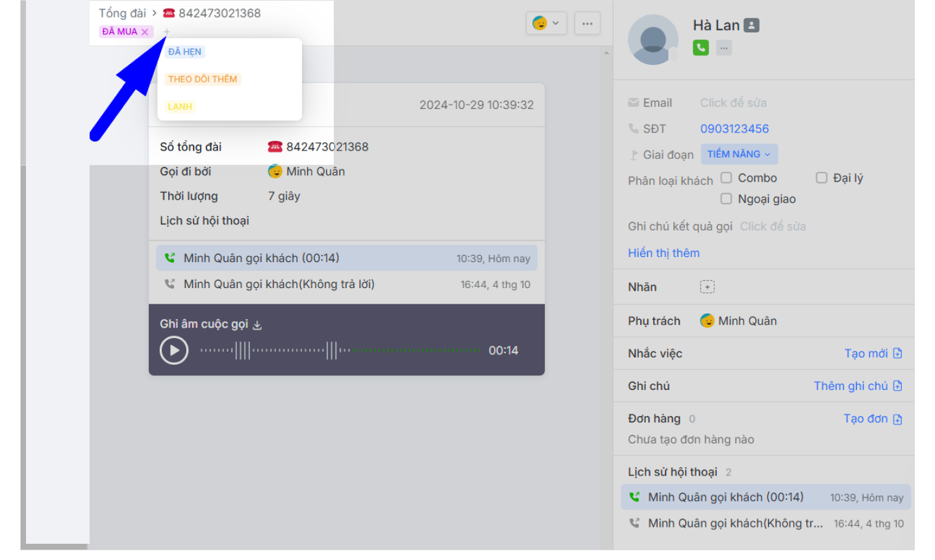Tick the Ngoại giao checkbox

(727, 199)
